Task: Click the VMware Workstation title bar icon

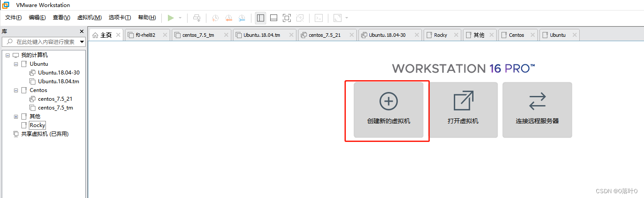Action: tap(6, 5)
